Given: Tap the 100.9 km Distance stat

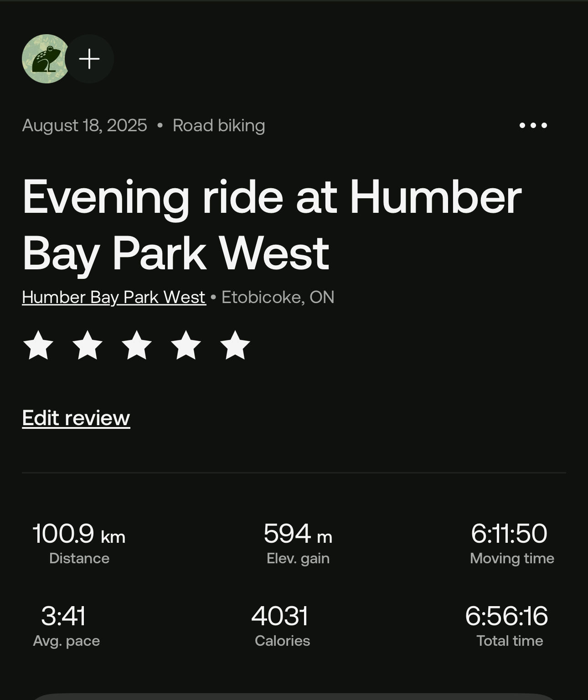Looking at the screenshot, I should click(x=79, y=543).
